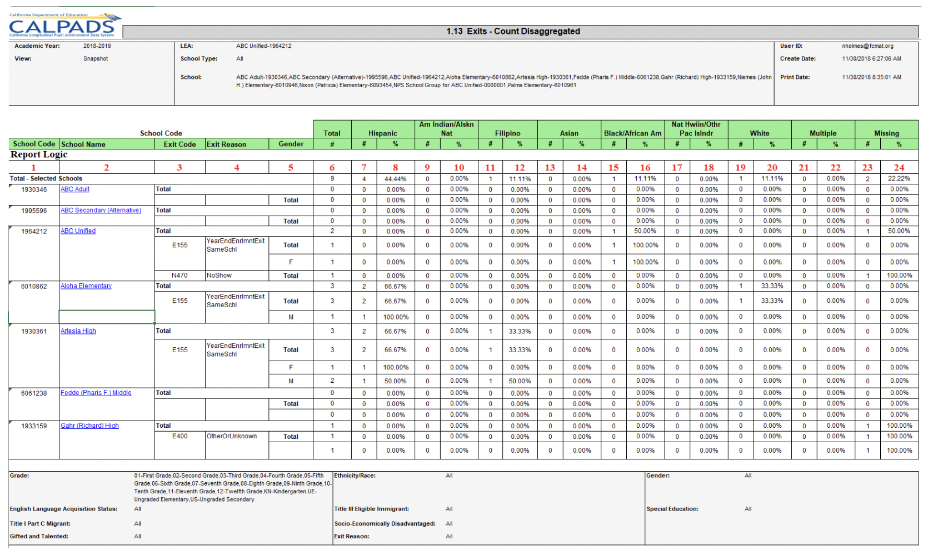Open the Artesia High link

[78, 331]
